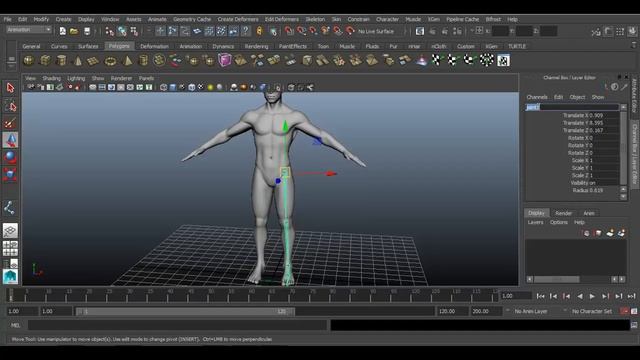Open the File menu
The width and height of the screenshot is (640, 360).
click(7, 19)
